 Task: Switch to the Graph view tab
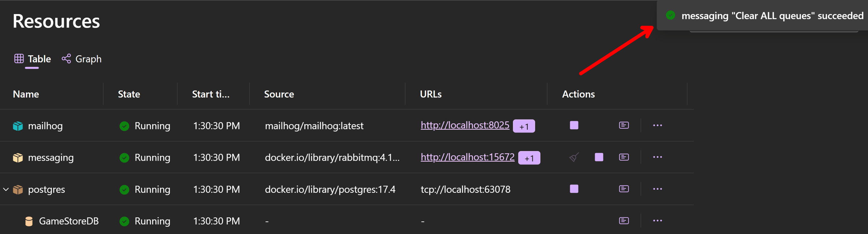[82, 59]
